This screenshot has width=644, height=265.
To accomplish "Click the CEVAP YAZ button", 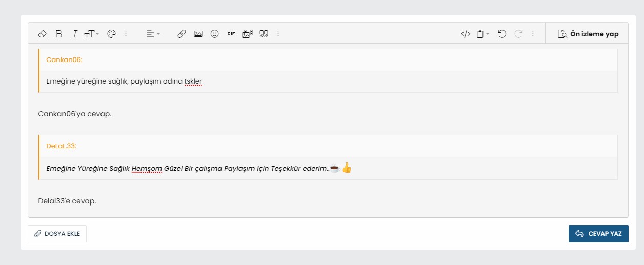I will pyautogui.click(x=598, y=234).
